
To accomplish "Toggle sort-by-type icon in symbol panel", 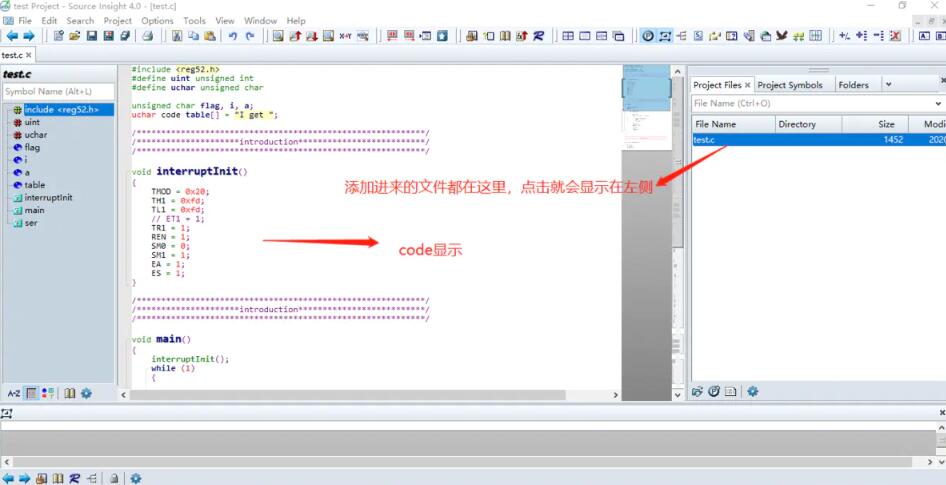I will [x=48, y=393].
